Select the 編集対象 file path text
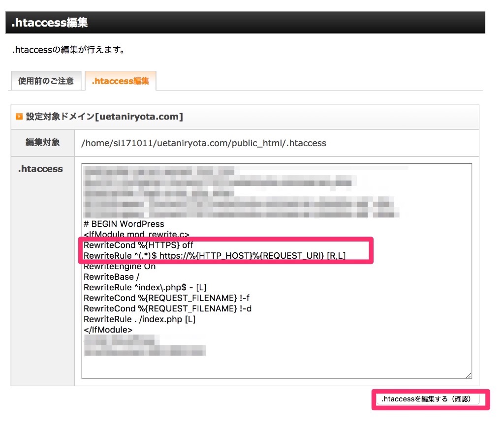504x424 pixels. tap(202, 143)
